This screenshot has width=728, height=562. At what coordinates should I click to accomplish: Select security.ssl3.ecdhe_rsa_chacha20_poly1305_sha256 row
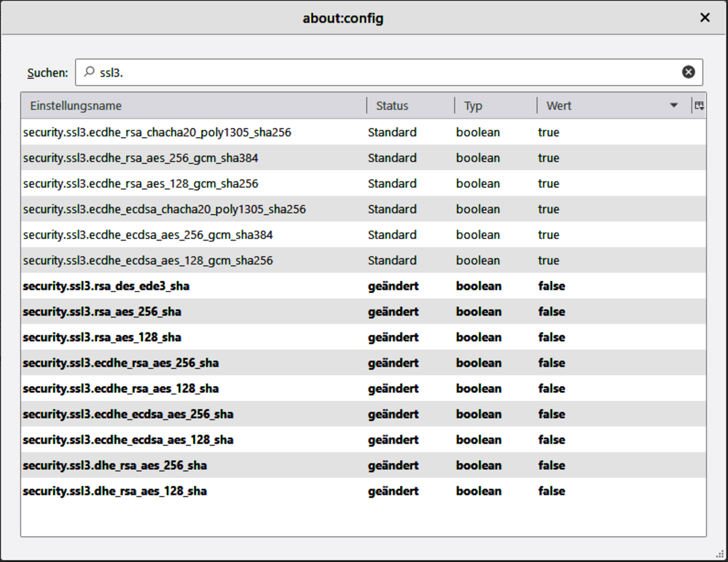(363, 132)
